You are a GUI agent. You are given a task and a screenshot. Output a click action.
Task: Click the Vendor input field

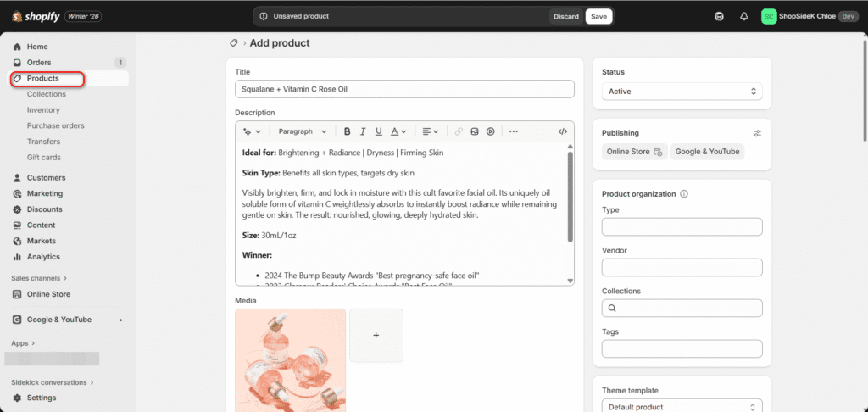[x=682, y=268]
